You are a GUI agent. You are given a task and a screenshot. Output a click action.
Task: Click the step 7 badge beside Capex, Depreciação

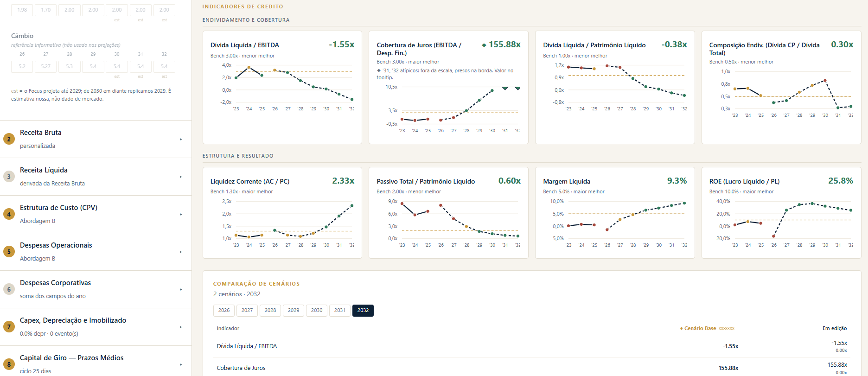9,327
